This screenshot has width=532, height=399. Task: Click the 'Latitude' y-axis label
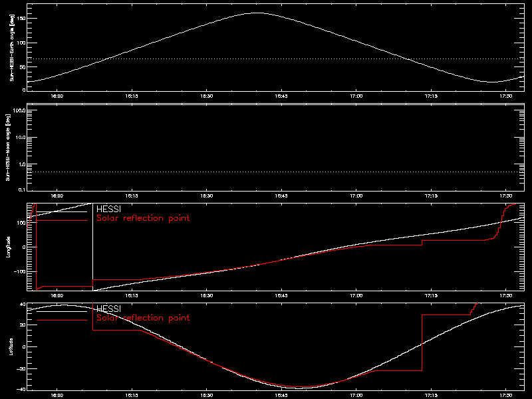click(x=11, y=346)
